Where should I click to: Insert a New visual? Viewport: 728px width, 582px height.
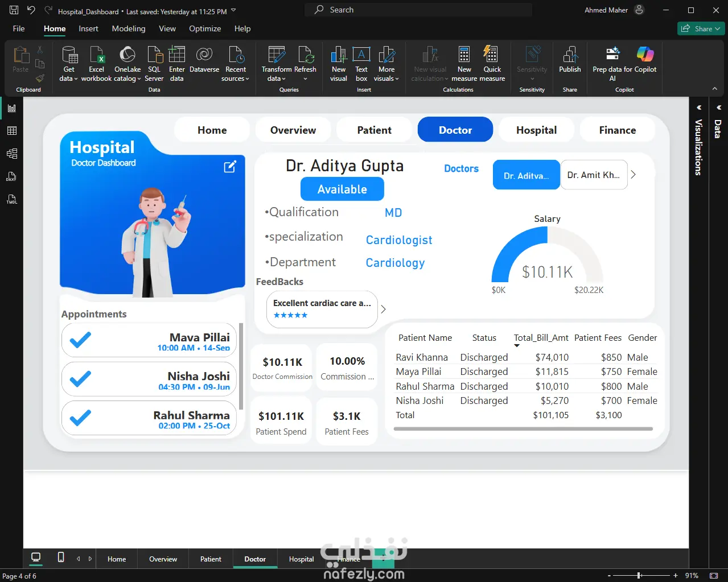339,64
